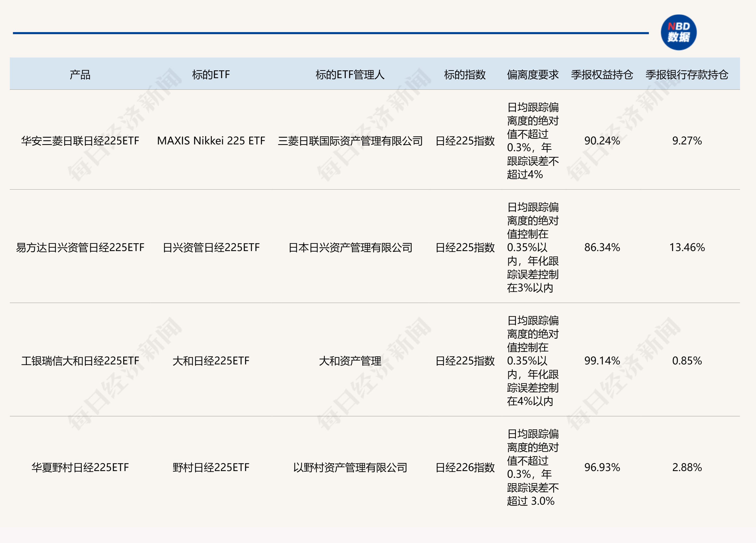
Task: Click the 华安三菱日联 row deviation text ending 超过4%
Action: pos(533,141)
